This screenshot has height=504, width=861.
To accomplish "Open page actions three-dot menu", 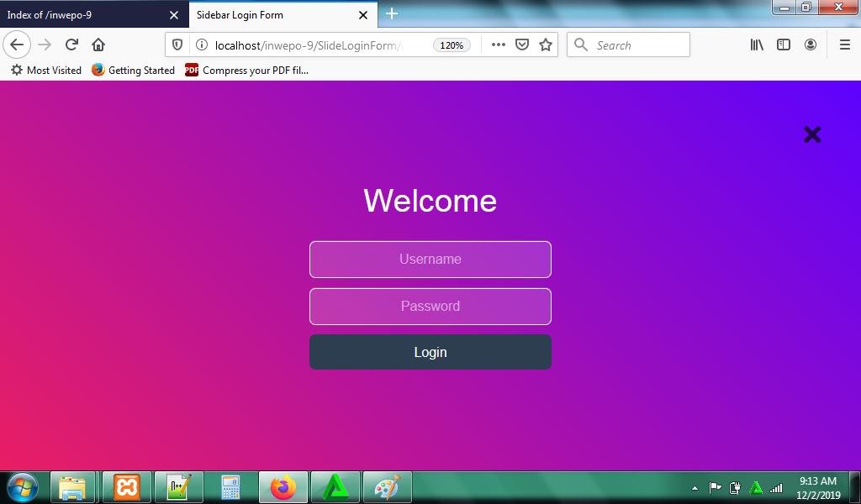I will [498, 45].
